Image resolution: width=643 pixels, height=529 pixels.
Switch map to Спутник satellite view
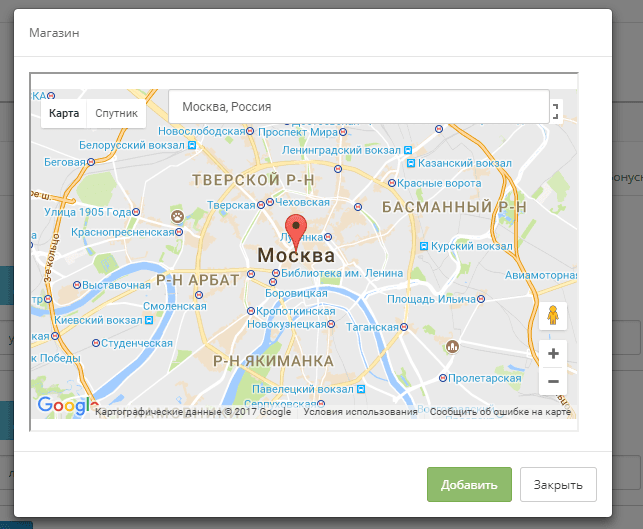pyautogui.click(x=116, y=113)
